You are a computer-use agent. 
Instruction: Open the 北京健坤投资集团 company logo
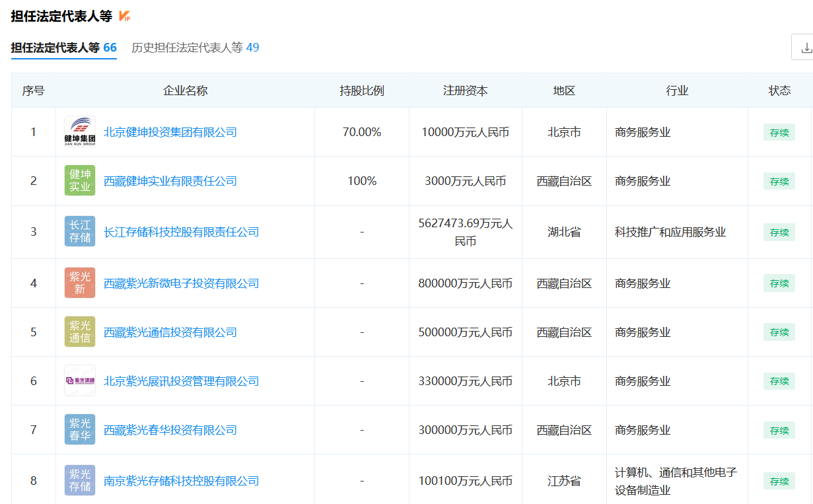[80, 132]
